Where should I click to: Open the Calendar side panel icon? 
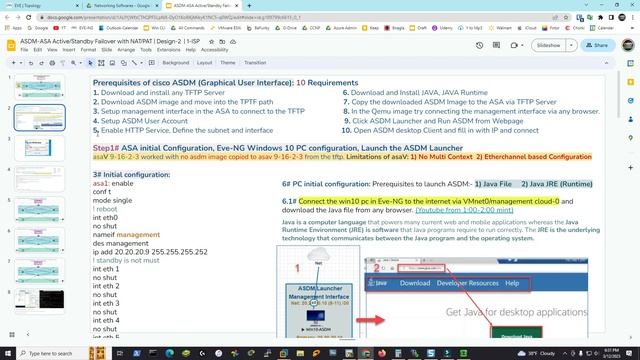631,63
